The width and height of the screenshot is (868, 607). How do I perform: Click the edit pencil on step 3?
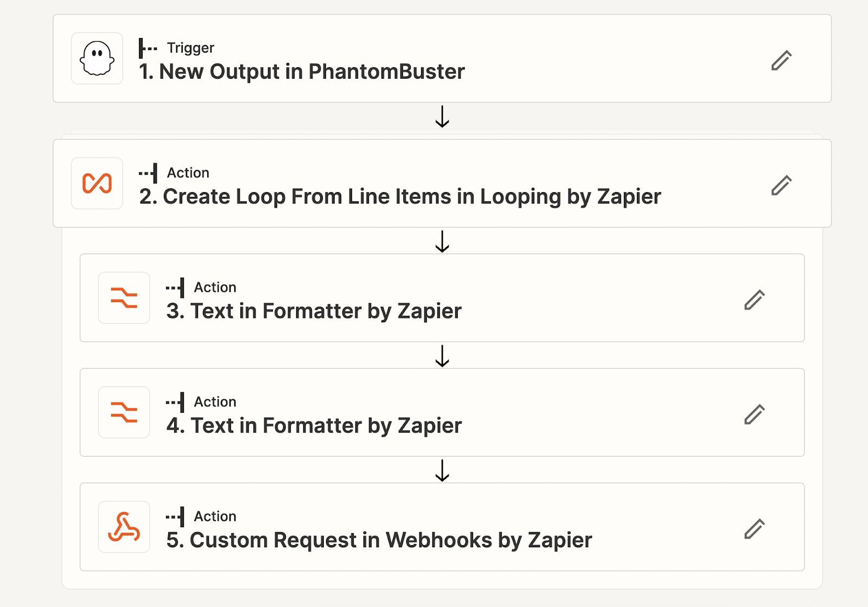click(x=754, y=299)
